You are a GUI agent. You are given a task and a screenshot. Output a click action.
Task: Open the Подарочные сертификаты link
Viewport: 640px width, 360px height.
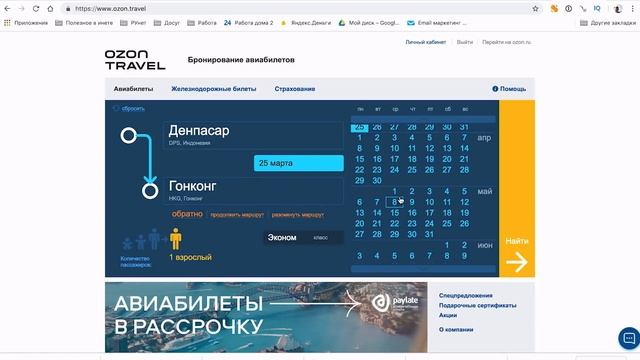pos(478,305)
